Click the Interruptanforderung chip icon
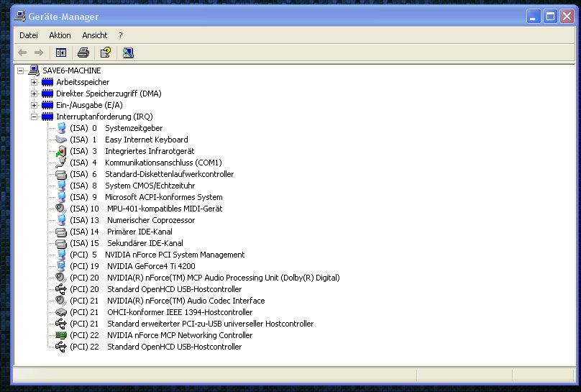Screen dimensions: 581x392 [47, 117]
